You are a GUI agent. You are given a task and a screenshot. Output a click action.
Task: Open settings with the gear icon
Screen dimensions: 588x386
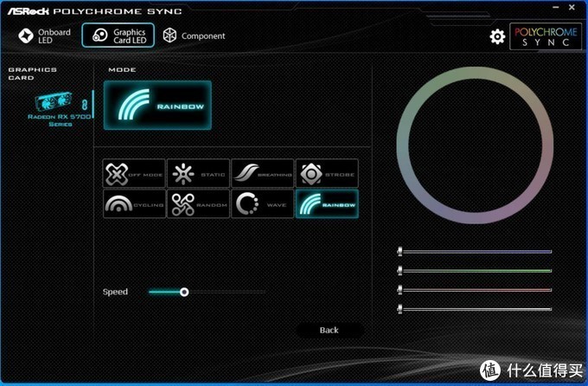(x=497, y=36)
